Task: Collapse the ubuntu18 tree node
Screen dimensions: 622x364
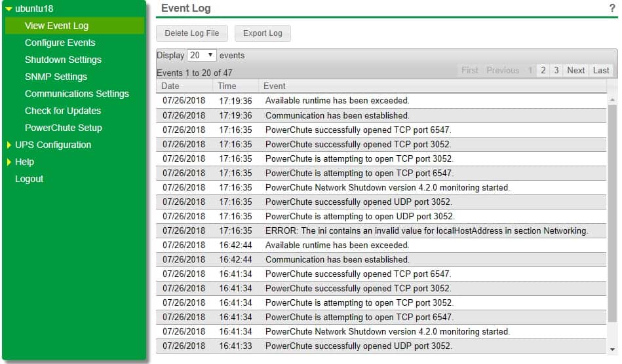Action: pyautogui.click(x=9, y=9)
